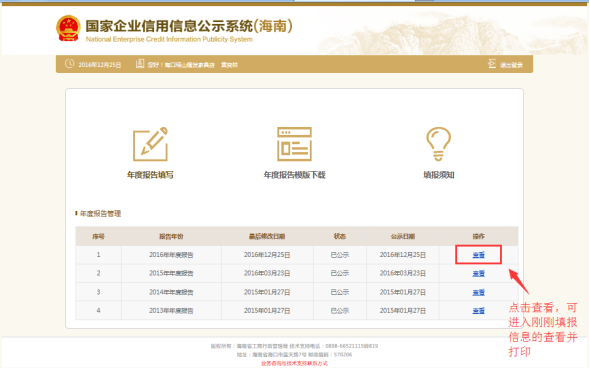Viewport: 590px width, 369px height.
Task: Click the 状态 column header
Action: click(339, 236)
